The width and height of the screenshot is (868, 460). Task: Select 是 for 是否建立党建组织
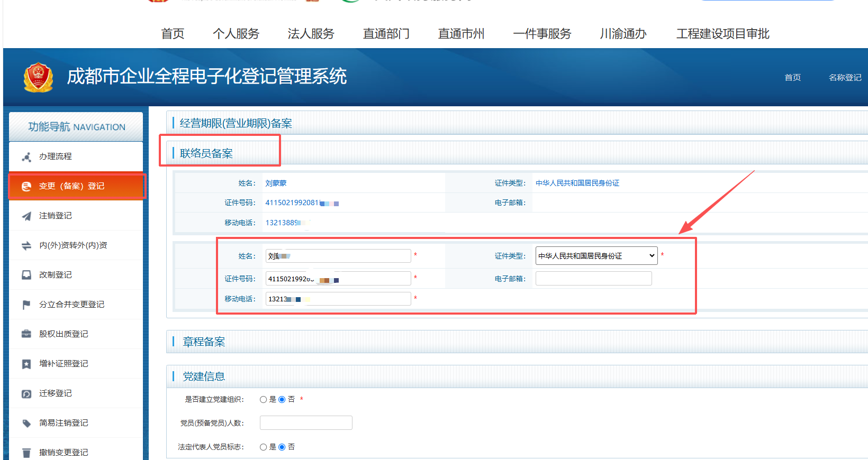tap(263, 400)
